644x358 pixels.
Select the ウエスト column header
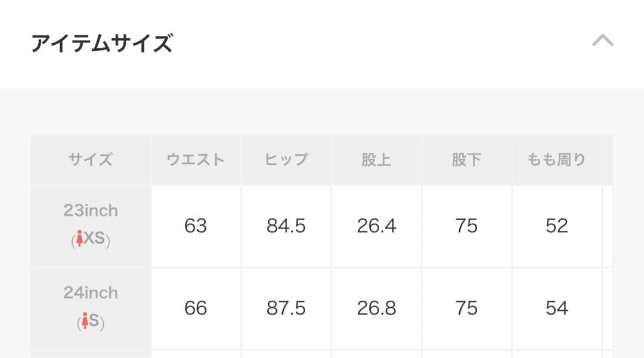(196, 159)
